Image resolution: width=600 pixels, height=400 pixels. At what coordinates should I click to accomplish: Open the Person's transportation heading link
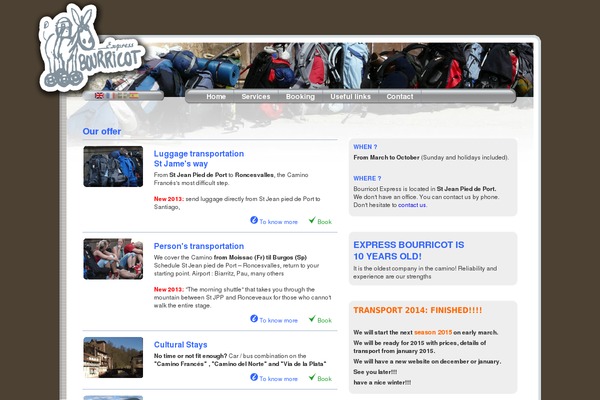(x=199, y=246)
